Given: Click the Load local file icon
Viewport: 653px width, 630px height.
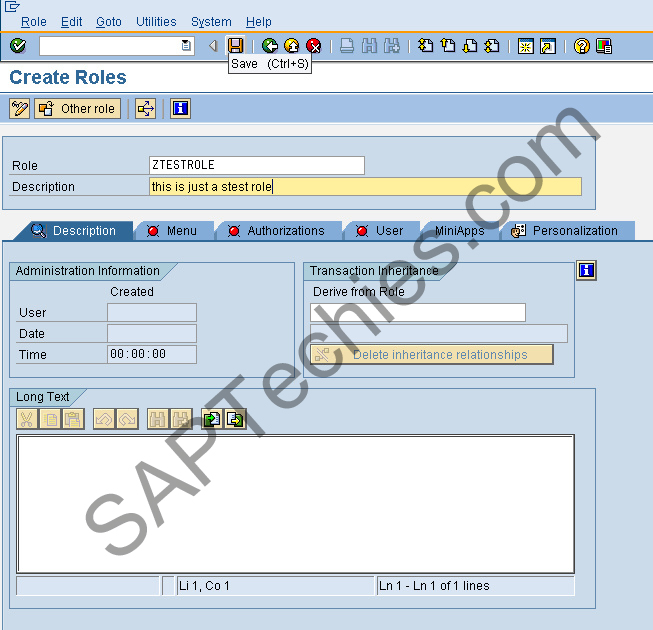Looking at the screenshot, I should (212, 419).
